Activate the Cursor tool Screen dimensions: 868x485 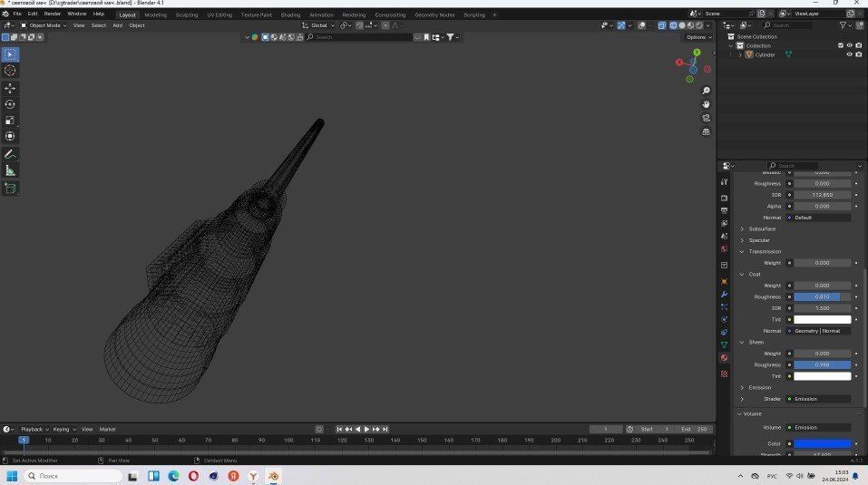pyautogui.click(x=10, y=70)
